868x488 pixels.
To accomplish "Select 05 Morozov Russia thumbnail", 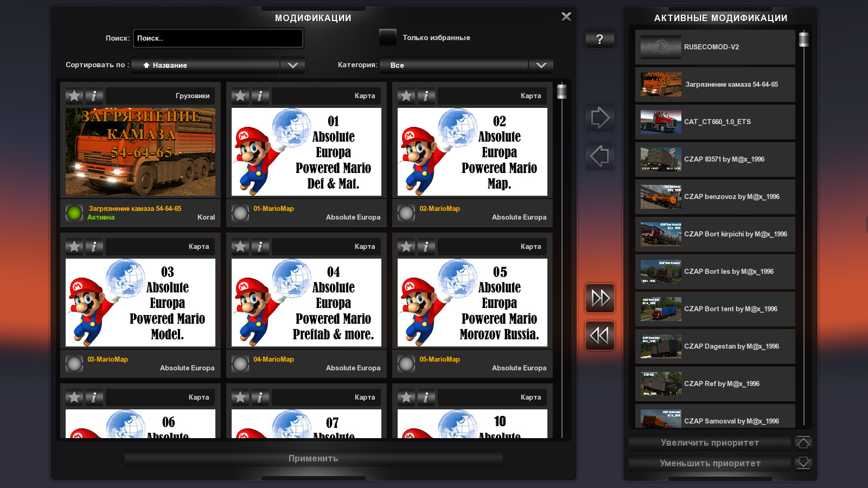I will [x=473, y=303].
